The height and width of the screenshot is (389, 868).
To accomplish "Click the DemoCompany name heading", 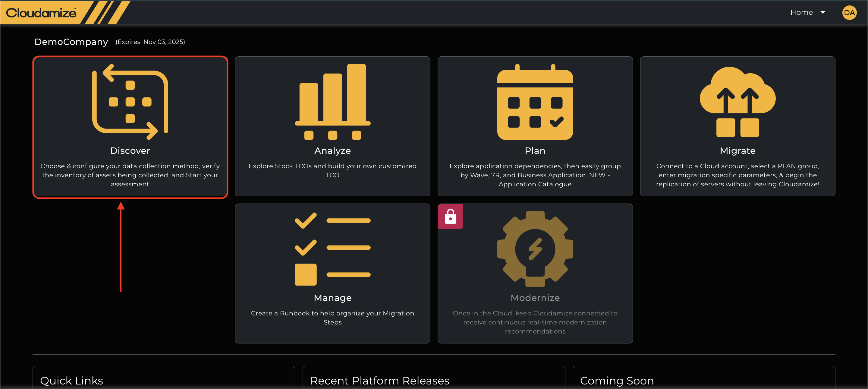I will [71, 42].
